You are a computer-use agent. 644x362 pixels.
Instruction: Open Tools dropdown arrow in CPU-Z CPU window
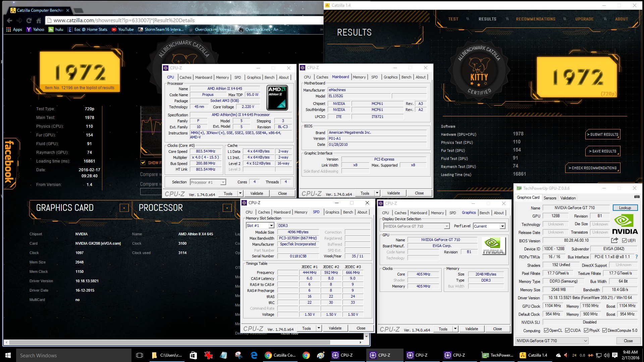pos(240,193)
